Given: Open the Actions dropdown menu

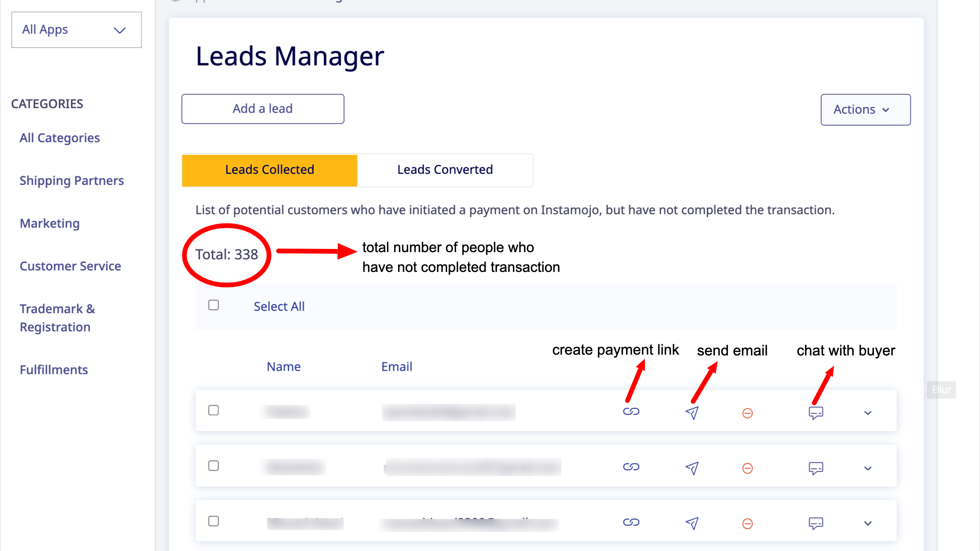Looking at the screenshot, I should click(x=865, y=110).
